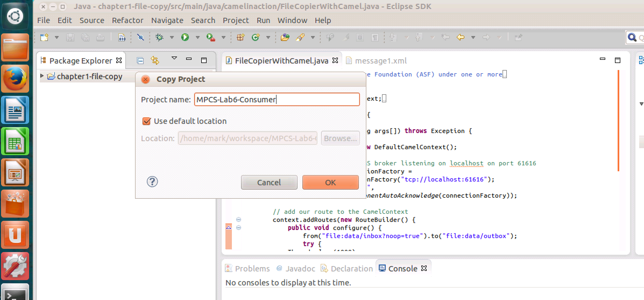This screenshot has width=644, height=300.
Task: Click the help question mark icon
Action: [152, 182]
